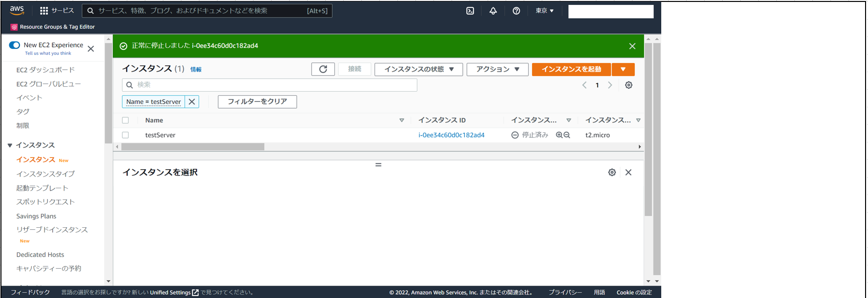This screenshot has width=868, height=298.
Task: Open Capacity Reservations in sidebar
Action: coord(49,268)
